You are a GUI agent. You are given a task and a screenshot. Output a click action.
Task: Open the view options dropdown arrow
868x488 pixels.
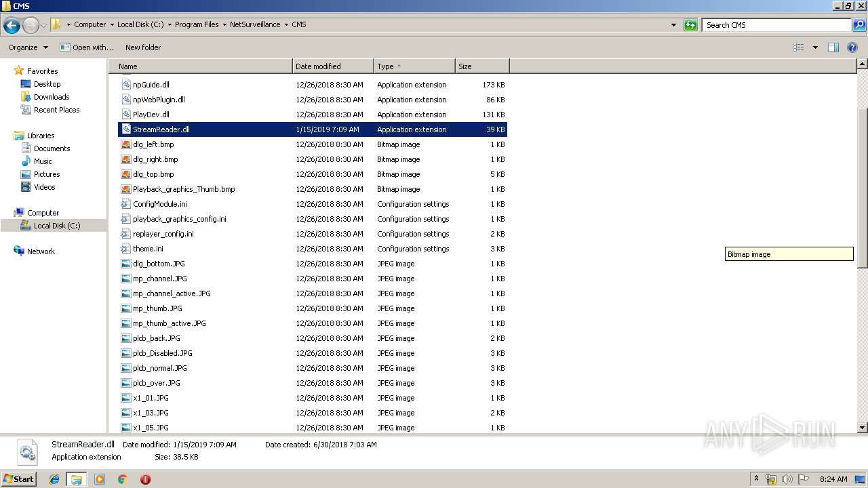click(815, 47)
